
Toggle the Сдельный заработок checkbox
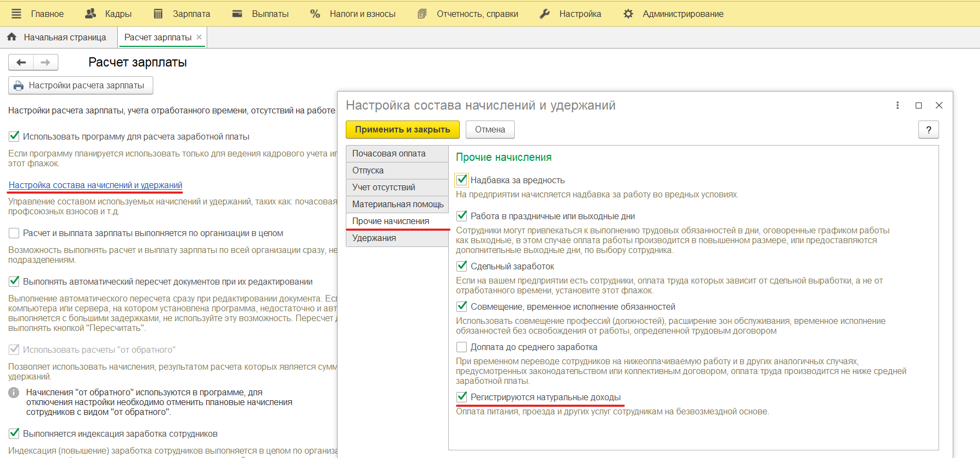click(462, 266)
